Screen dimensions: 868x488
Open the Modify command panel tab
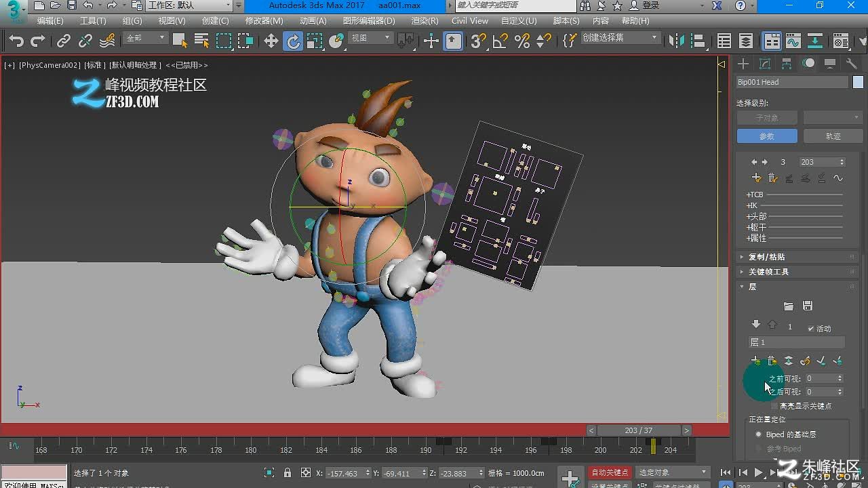click(765, 64)
